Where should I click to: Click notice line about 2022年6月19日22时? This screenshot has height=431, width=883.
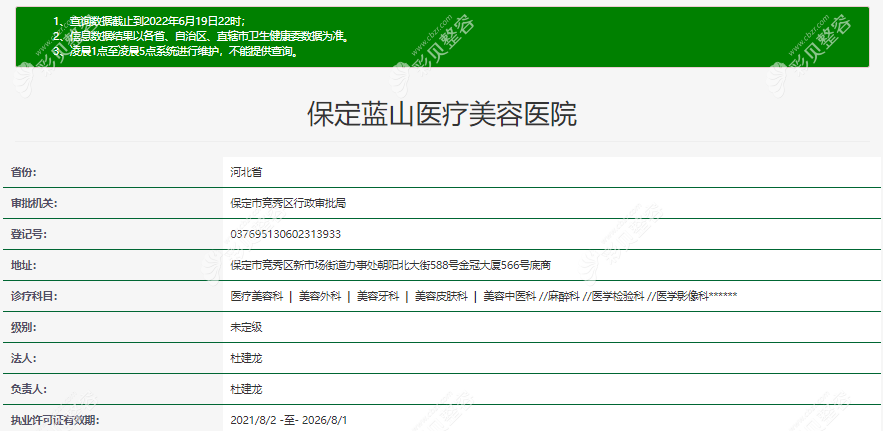pos(149,21)
